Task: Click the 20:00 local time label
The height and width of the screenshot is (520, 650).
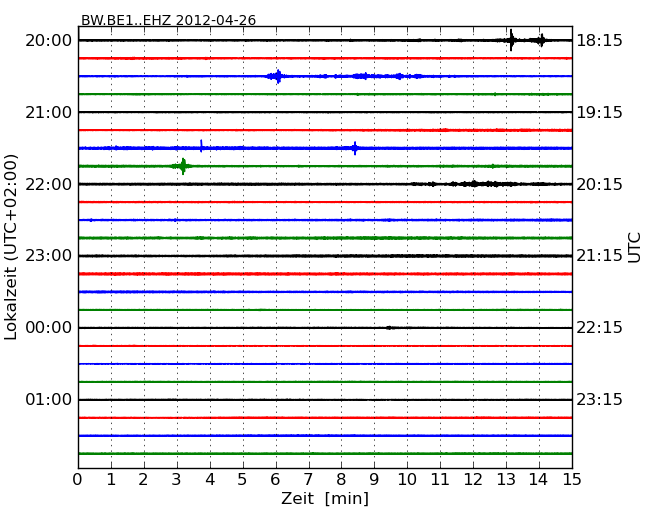Action: coord(49,41)
